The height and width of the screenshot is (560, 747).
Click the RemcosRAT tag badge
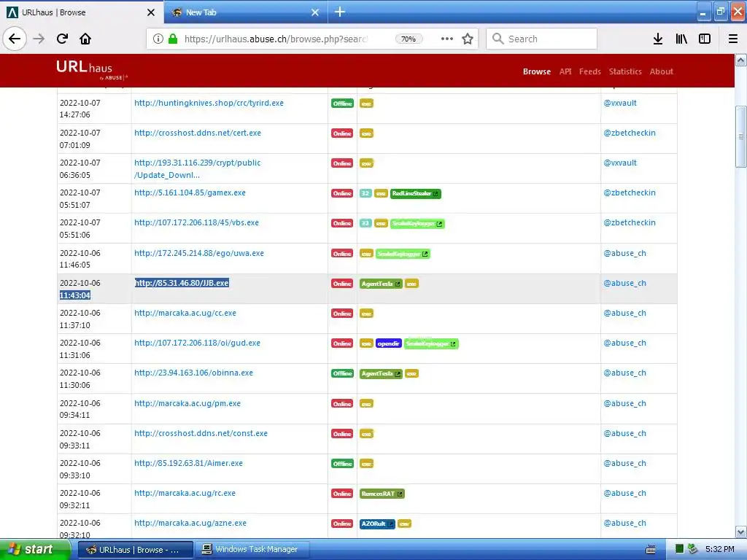[382, 494]
